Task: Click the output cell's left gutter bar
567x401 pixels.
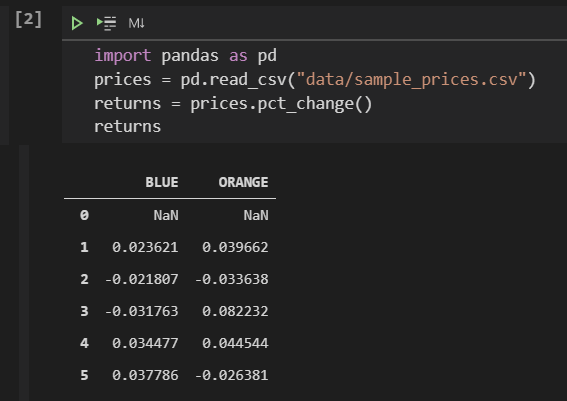Action: click(24, 273)
